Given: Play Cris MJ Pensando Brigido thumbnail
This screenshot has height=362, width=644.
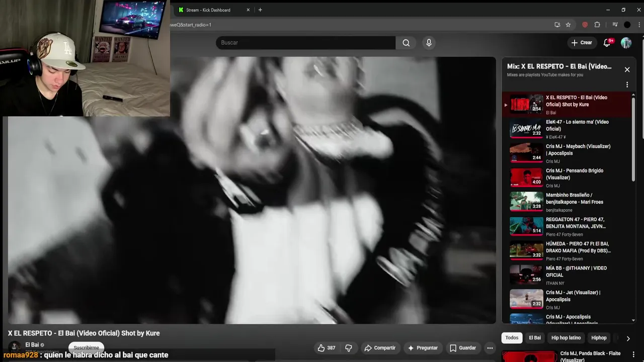Looking at the screenshot, I should tap(526, 177).
